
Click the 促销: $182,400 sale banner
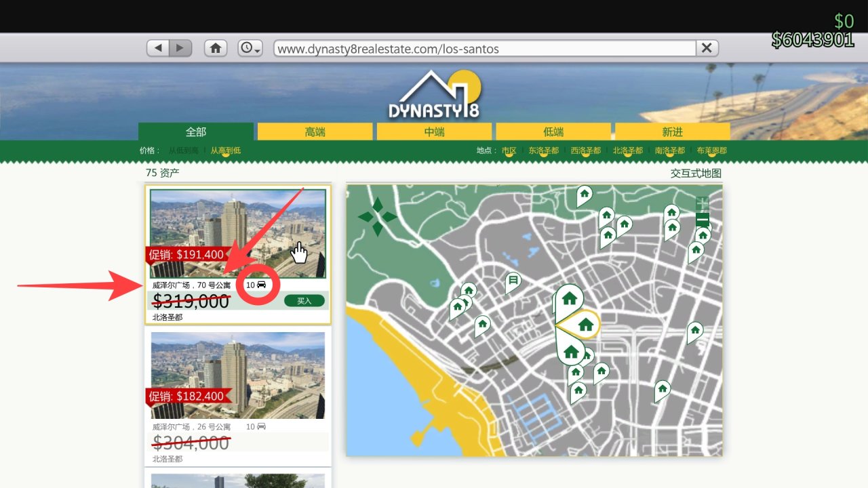188,396
